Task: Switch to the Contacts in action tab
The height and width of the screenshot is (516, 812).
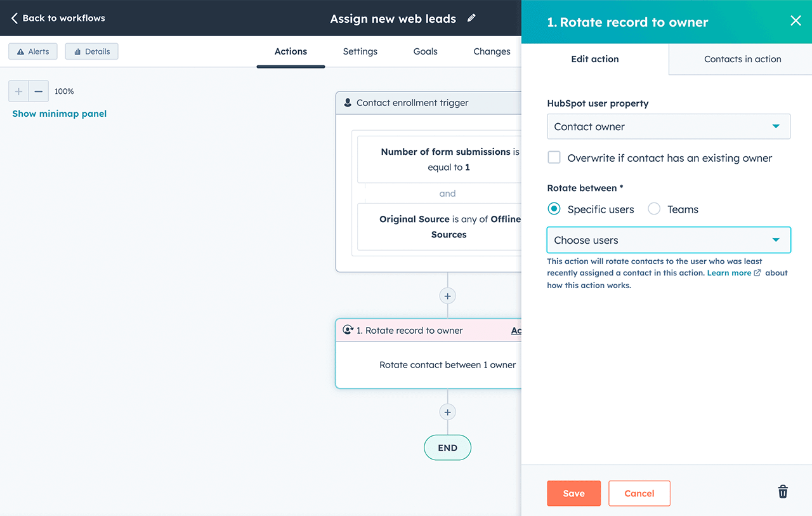Action: coord(742,58)
